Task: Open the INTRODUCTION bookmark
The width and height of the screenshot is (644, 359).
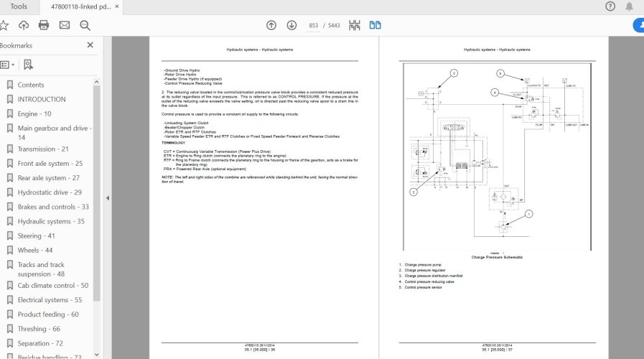Action: coord(42,99)
